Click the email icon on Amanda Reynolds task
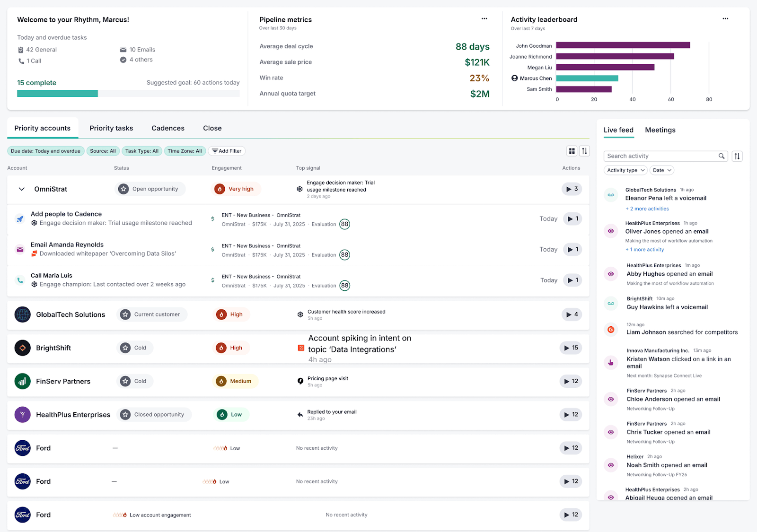The height and width of the screenshot is (532, 757). [x=19, y=249]
